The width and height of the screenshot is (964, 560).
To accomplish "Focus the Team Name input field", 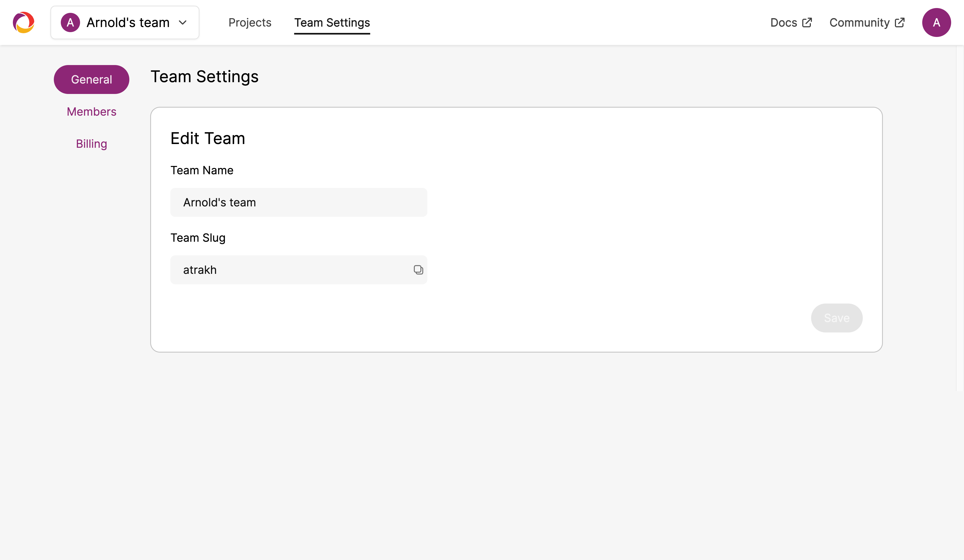I will [x=298, y=202].
